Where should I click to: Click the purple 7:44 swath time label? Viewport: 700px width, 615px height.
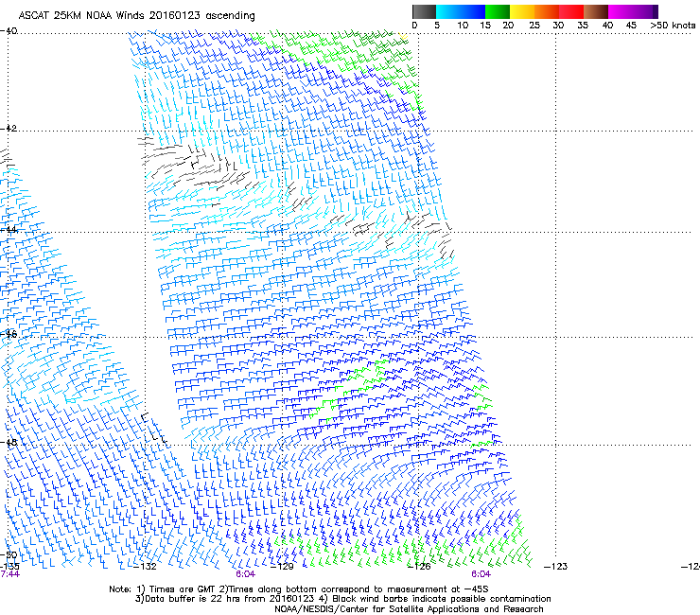click(9, 574)
